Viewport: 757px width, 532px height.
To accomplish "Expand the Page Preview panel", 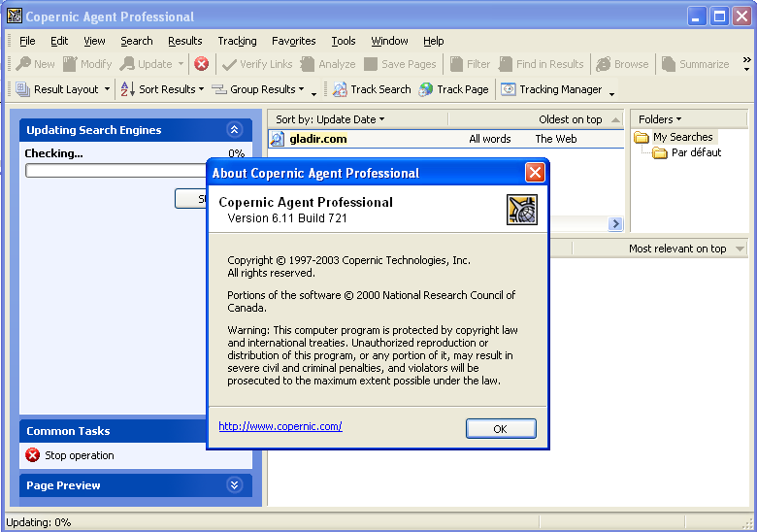I will [x=234, y=484].
